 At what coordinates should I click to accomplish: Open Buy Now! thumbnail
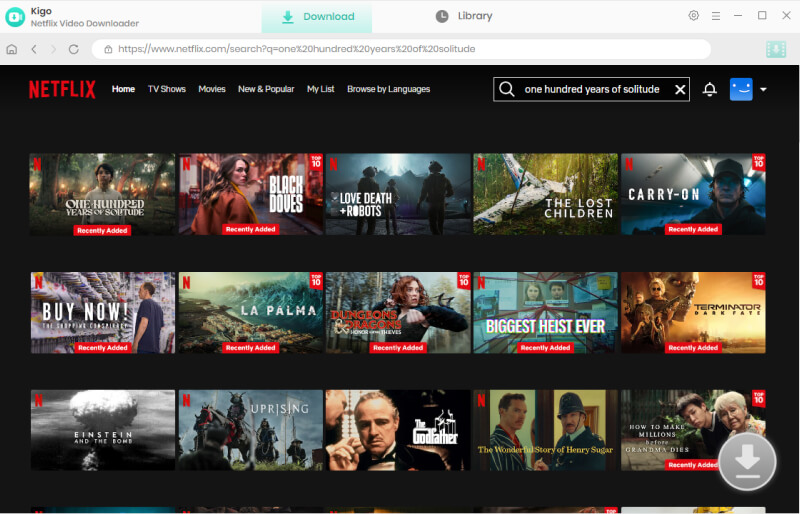[x=103, y=312]
